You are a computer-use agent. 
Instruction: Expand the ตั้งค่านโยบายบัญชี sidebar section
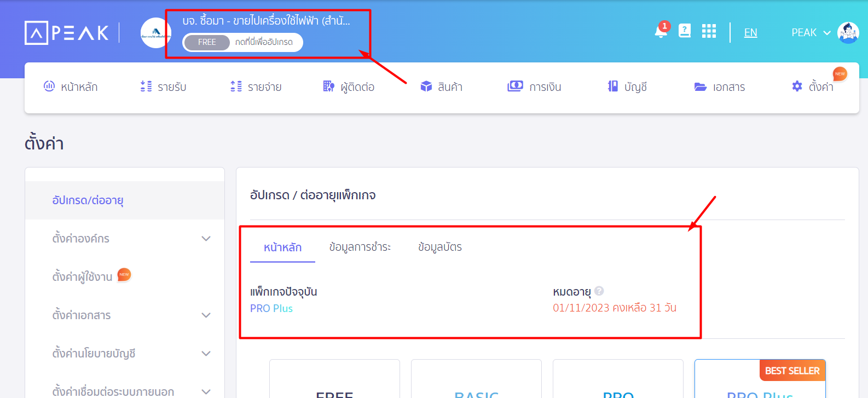[206, 354]
